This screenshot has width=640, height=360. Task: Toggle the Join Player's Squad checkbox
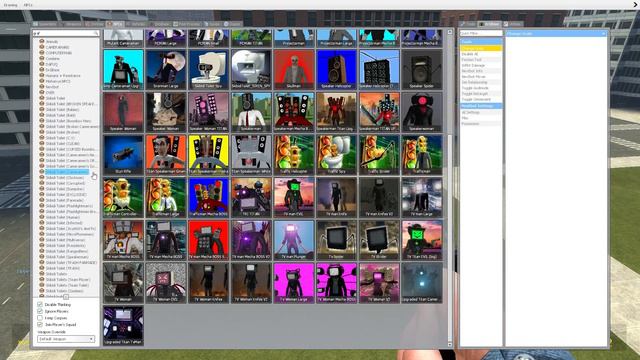(40, 324)
